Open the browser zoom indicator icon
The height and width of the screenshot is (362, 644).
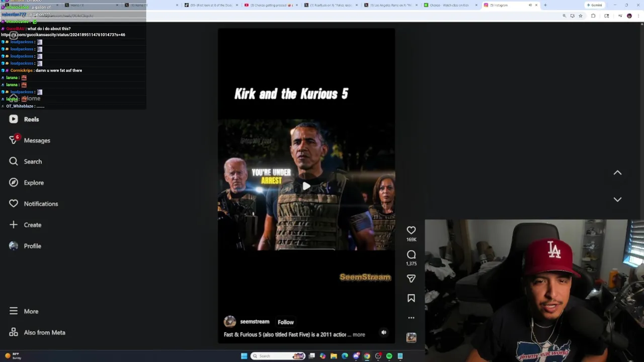point(564,16)
